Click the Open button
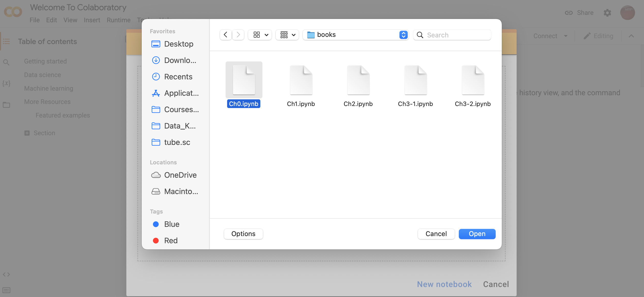Image resolution: width=644 pixels, height=297 pixels. (477, 234)
